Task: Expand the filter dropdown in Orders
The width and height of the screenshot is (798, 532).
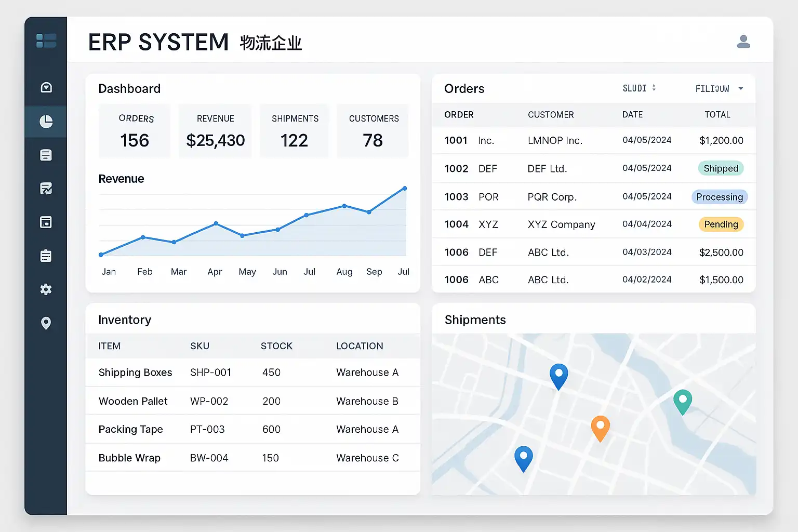Action: (x=740, y=89)
